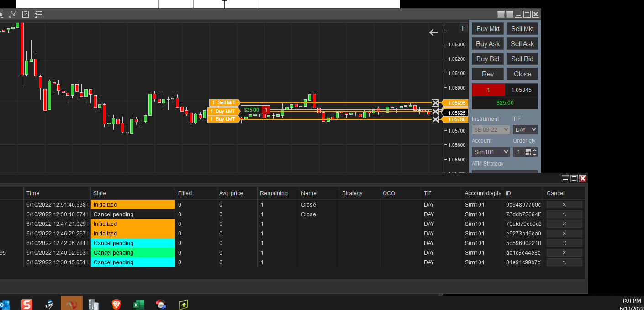Click Sell Mkt button
Screen dimensions: 644x310
click(523, 29)
